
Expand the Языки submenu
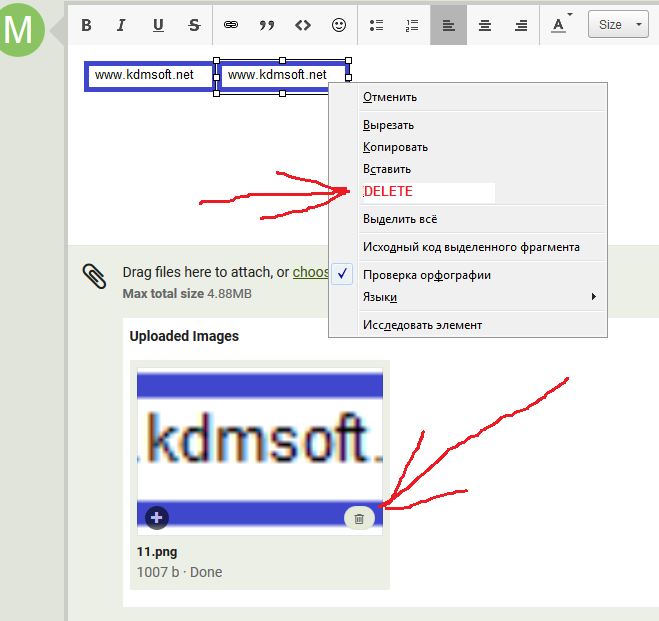482,297
